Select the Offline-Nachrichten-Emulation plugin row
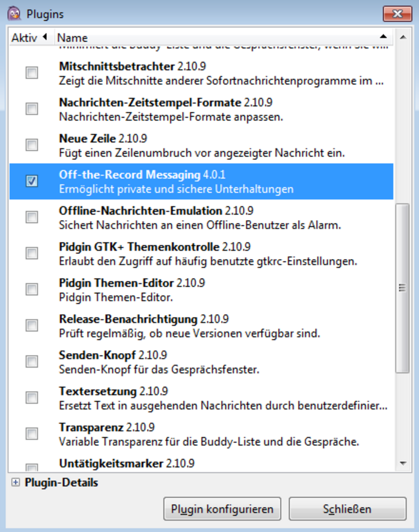The height and width of the screenshot is (532, 419). (209, 217)
